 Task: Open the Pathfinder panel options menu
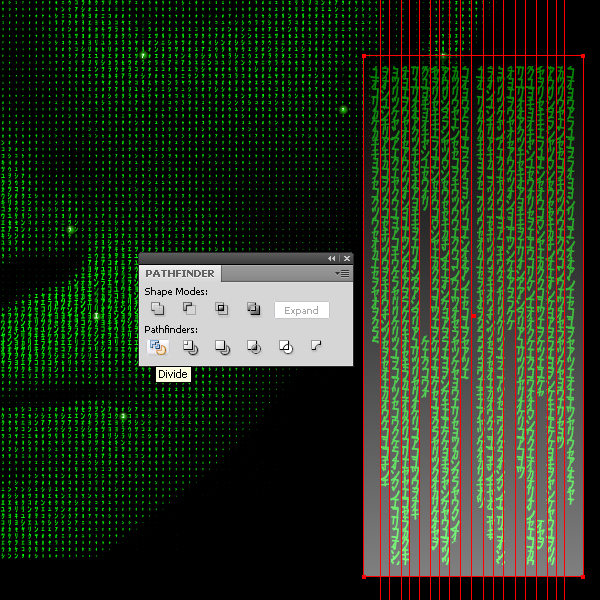pyautogui.click(x=342, y=274)
